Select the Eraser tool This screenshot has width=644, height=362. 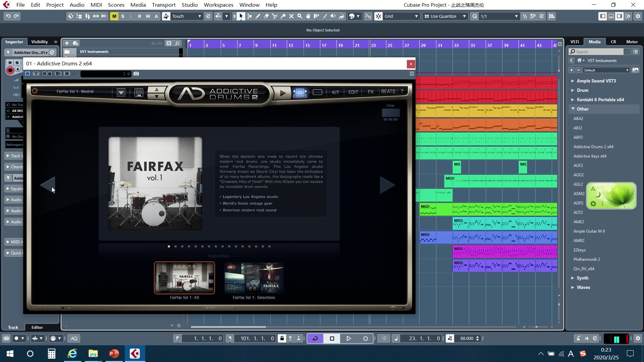tap(266, 16)
